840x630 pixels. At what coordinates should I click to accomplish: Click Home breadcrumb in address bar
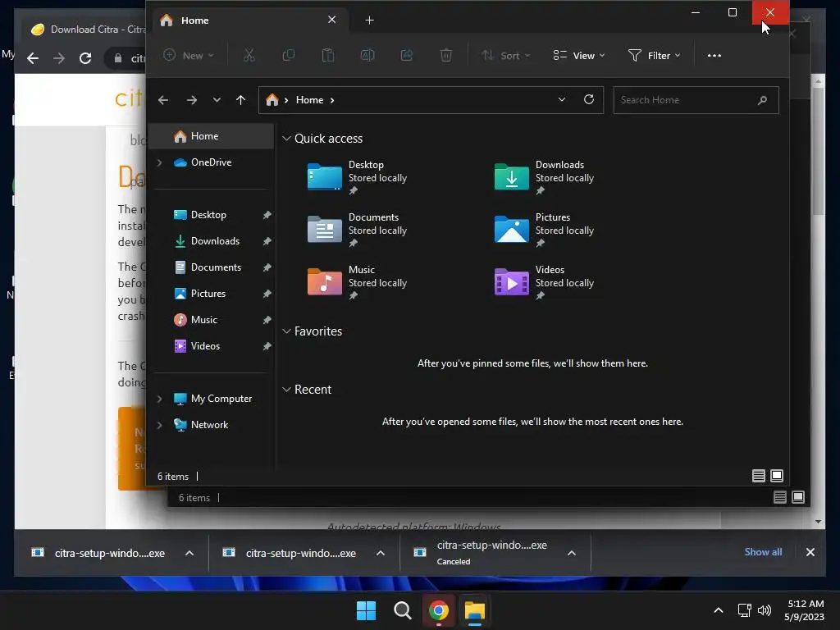pyautogui.click(x=309, y=100)
